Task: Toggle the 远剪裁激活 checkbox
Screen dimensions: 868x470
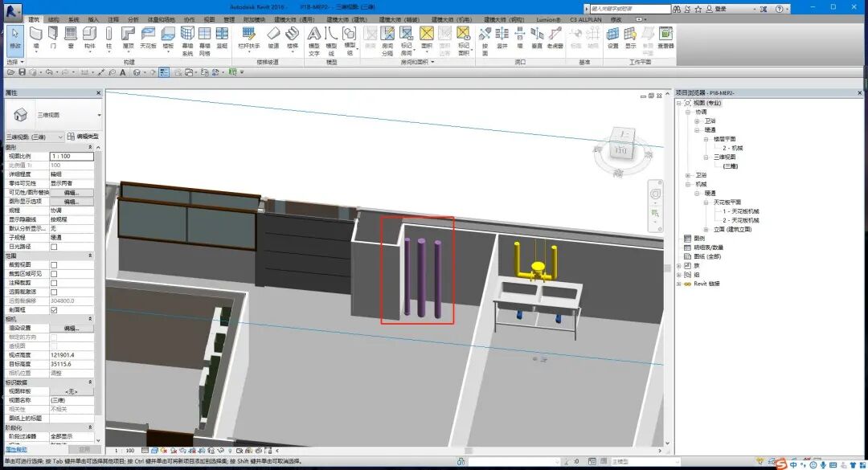Action: click(x=54, y=292)
